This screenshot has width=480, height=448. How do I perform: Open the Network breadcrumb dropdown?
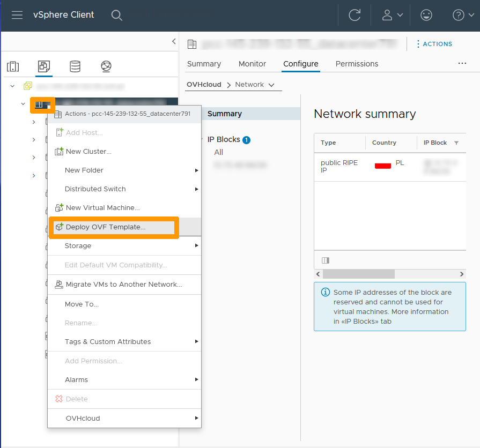[255, 84]
